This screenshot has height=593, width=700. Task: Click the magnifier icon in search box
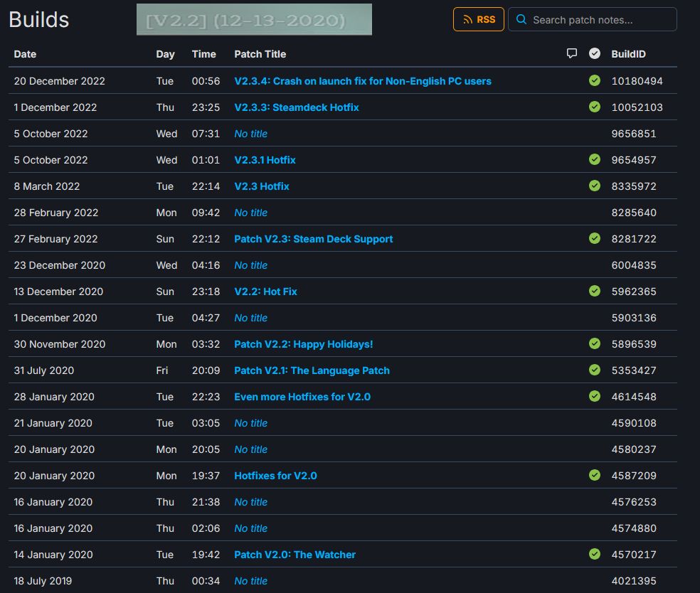pyautogui.click(x=521, y=20)
